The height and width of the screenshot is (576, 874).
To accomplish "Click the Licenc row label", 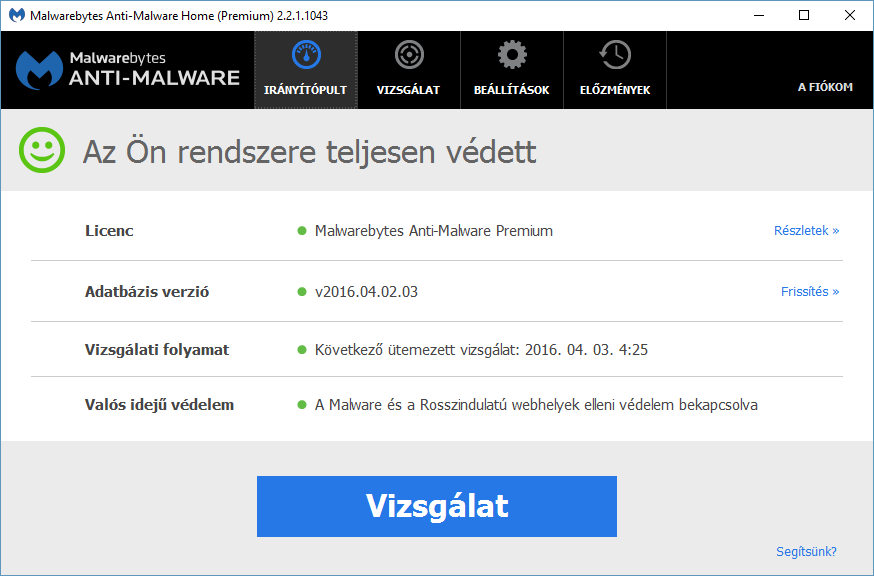I will coord(109,231).
